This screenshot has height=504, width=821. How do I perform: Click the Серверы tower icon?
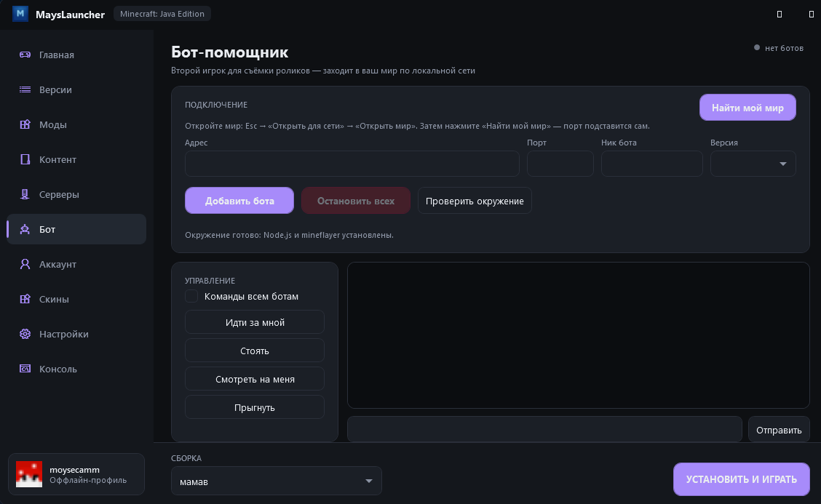25,194
